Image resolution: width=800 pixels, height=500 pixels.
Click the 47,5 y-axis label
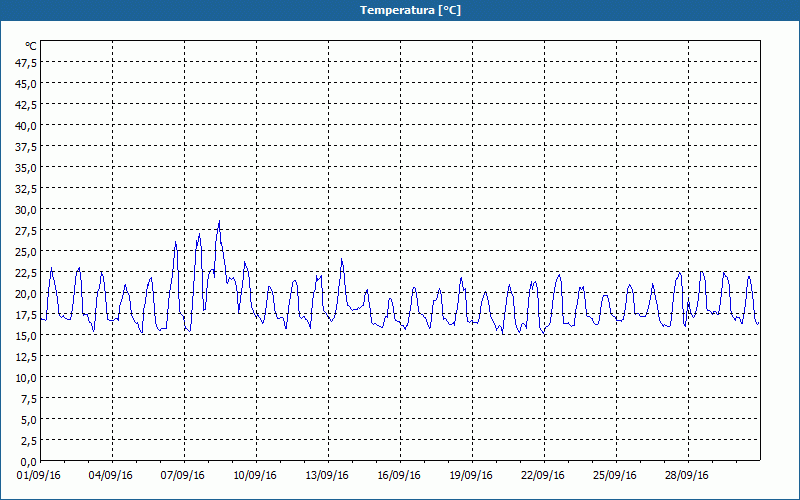(x=27, y=63)
